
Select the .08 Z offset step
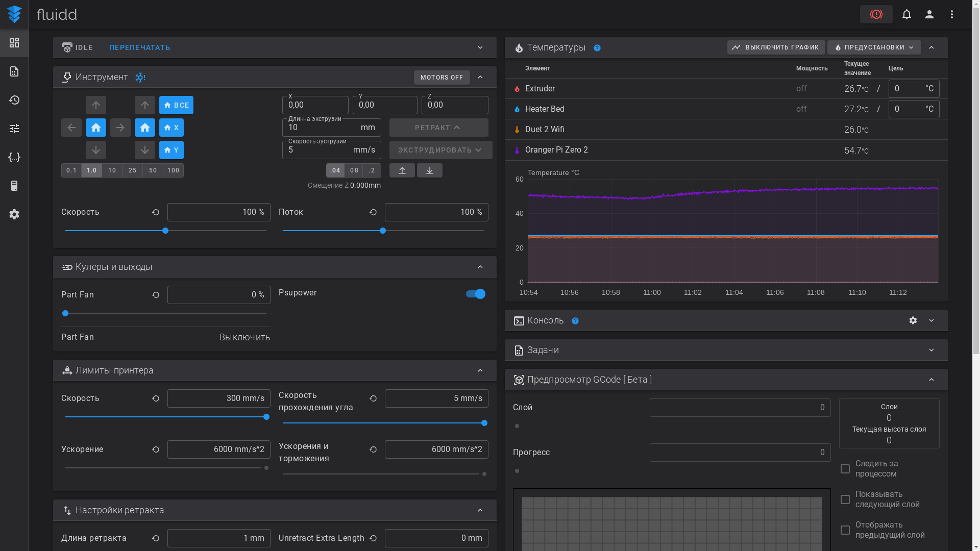(353, 170)
